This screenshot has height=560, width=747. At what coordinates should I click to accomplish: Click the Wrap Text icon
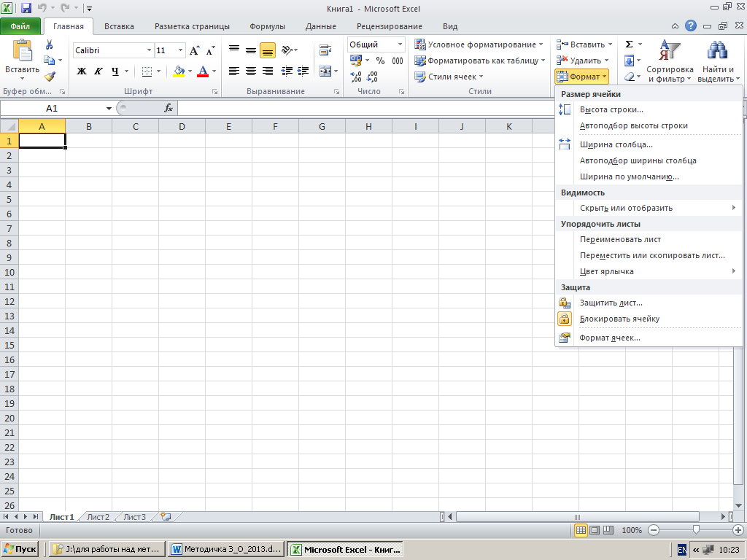(x=325, y=50)
